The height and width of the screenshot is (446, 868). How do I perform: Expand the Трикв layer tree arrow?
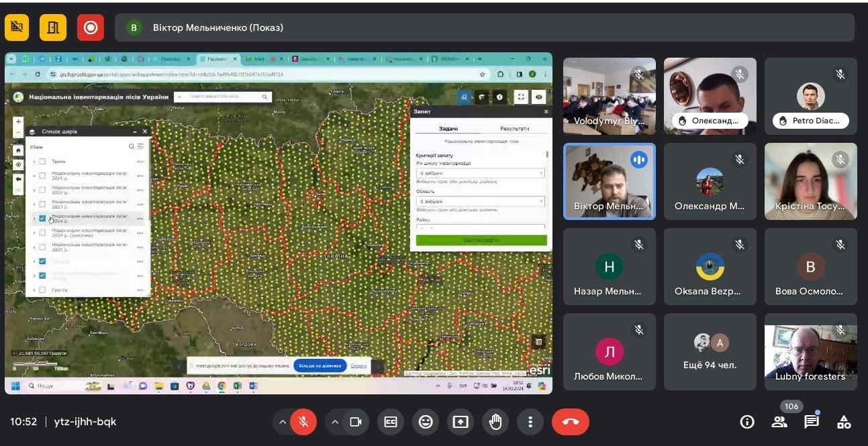34,162
